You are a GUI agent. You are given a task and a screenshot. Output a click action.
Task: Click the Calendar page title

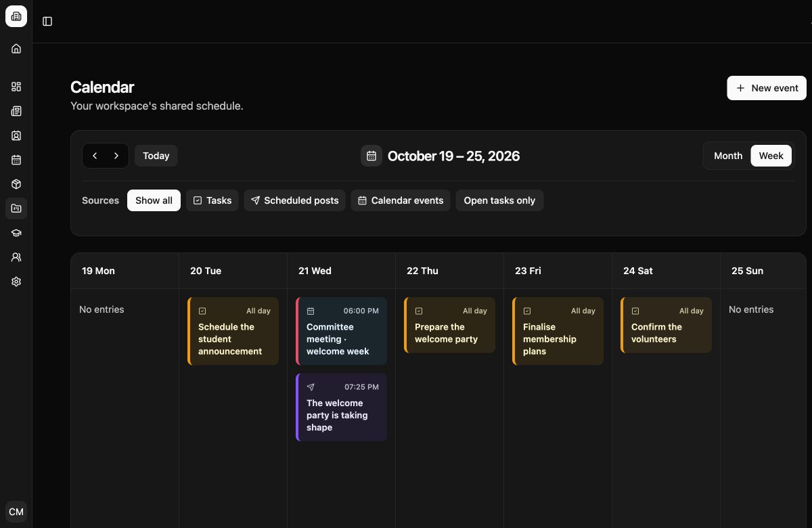102,87
